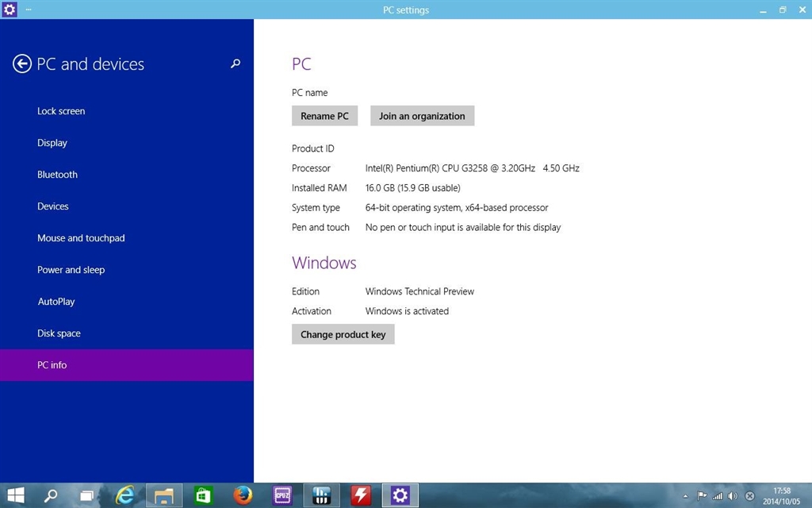Open the three-dots options in title bar
The image size is (812, 508).
coord(29,10)
